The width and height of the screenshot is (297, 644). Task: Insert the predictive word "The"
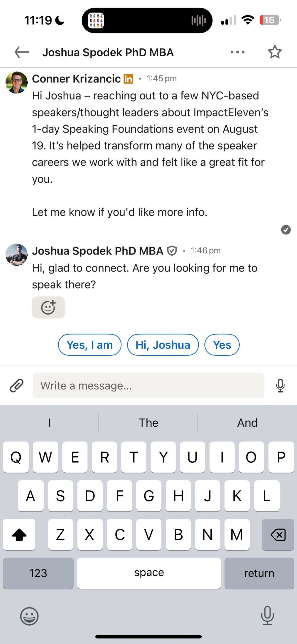pyautogui.click(x=148, y=423)
